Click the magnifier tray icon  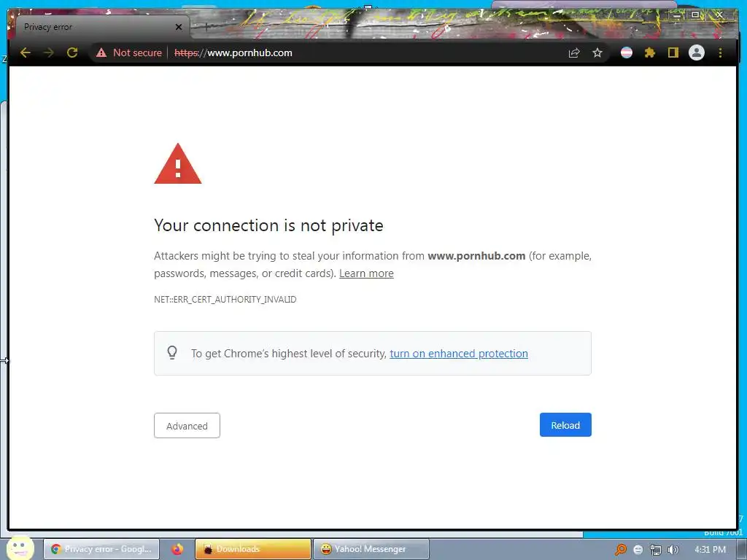click(x=620, y=550)
